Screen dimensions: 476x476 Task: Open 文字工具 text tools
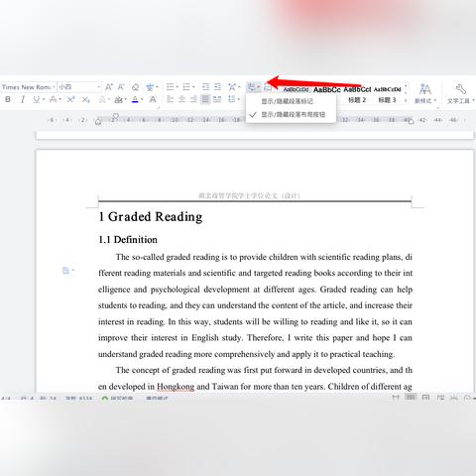[461, 94]
